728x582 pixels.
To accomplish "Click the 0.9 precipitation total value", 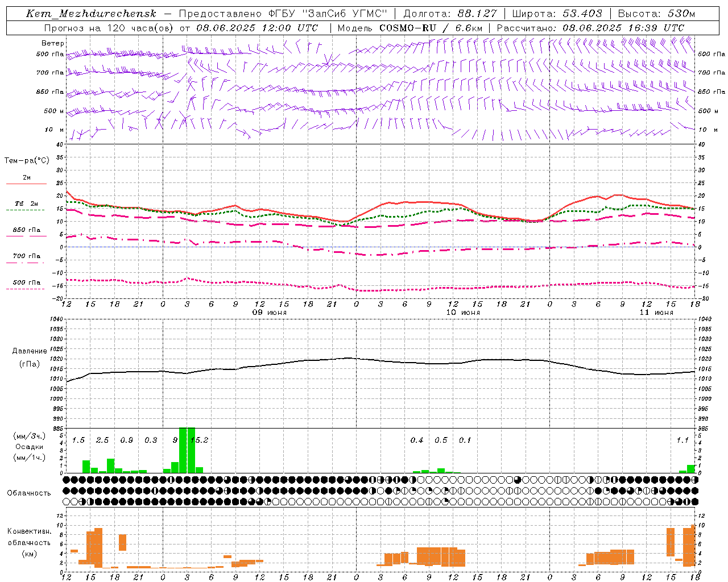I will tap(126, 440).
